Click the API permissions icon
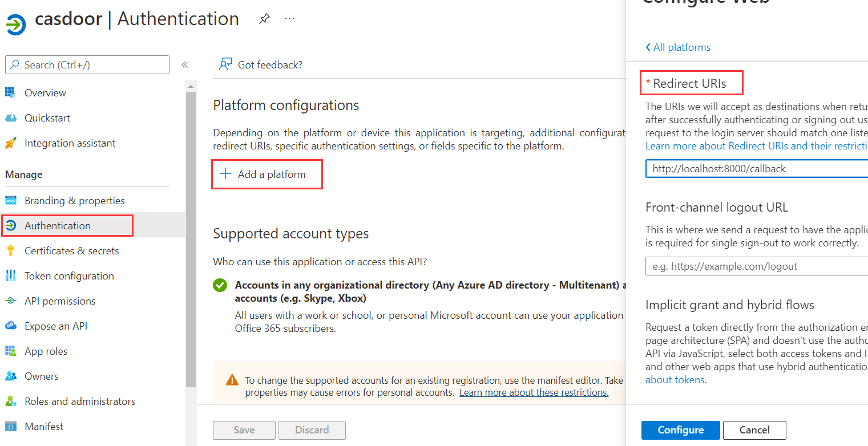Screen dimensions: 868x446 (11, 301)
